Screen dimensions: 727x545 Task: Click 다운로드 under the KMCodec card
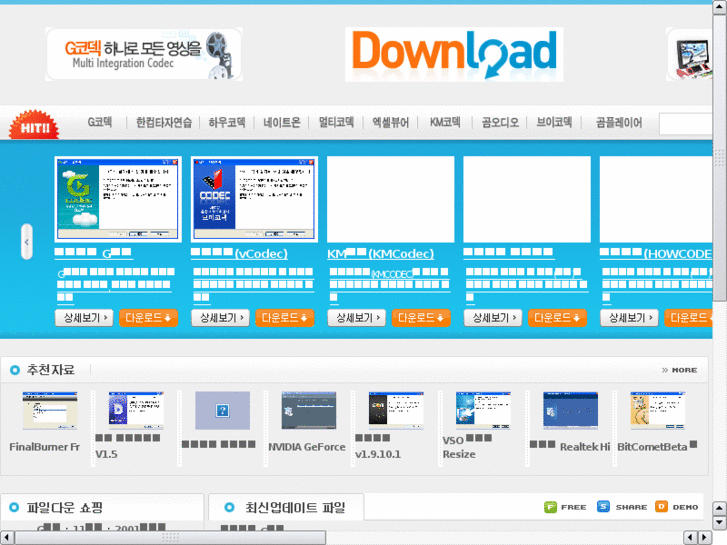coord(421,318)
